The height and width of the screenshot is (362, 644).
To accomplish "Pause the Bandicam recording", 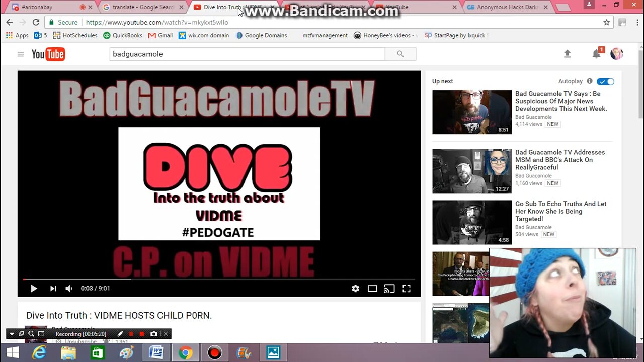I will [131, 334].
